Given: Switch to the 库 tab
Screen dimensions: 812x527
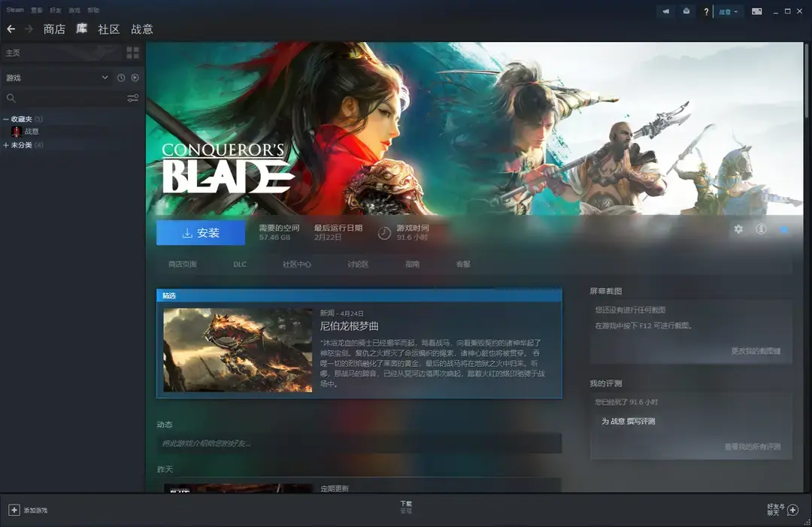Looking at the screenshot, I should (x=82, y=29).
